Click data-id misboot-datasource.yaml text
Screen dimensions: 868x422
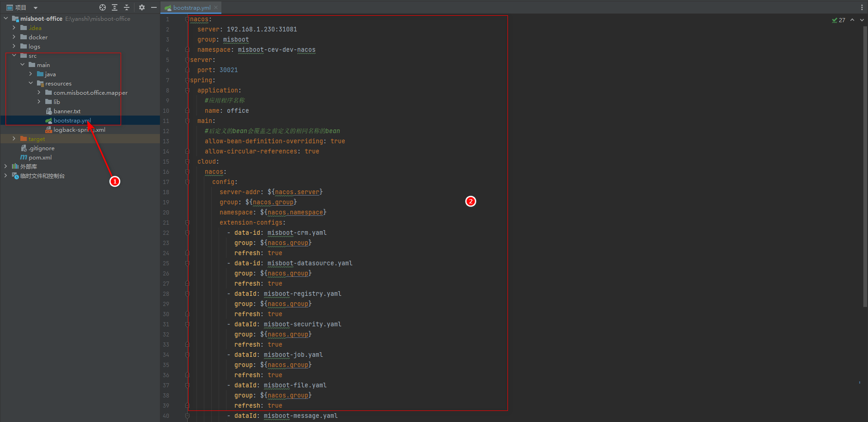(x=310, y=263)
